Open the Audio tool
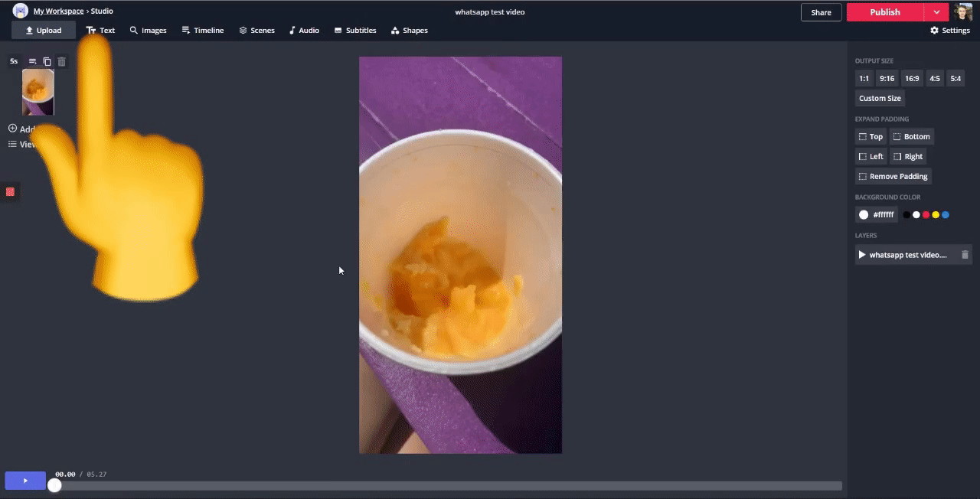This screenshot has height=499, width=980. tap(304, 31)
